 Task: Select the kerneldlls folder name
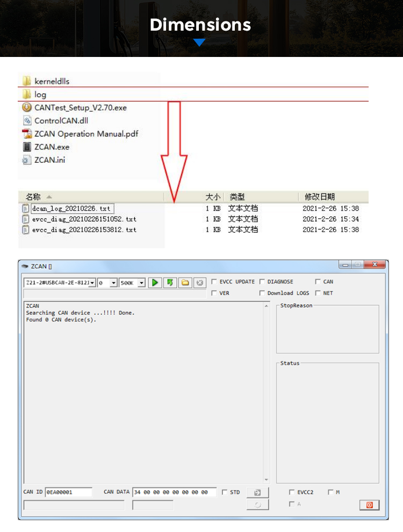click(52, 82)
